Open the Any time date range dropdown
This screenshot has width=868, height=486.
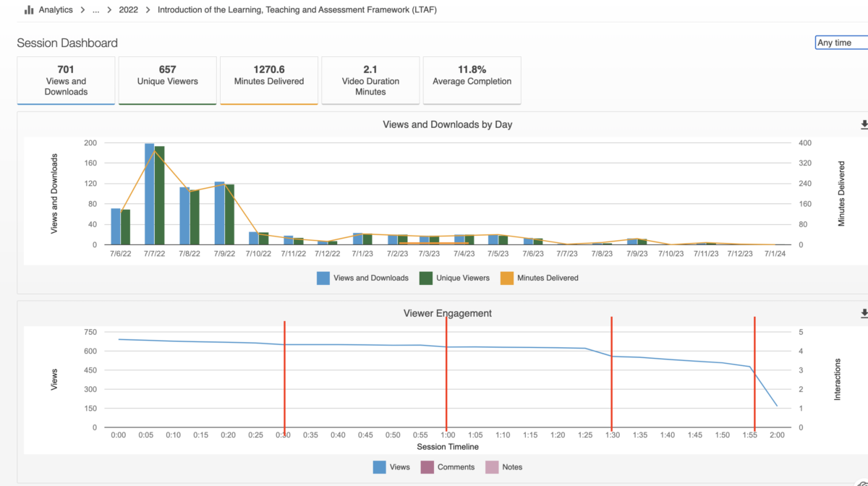[x=841, y=43]
